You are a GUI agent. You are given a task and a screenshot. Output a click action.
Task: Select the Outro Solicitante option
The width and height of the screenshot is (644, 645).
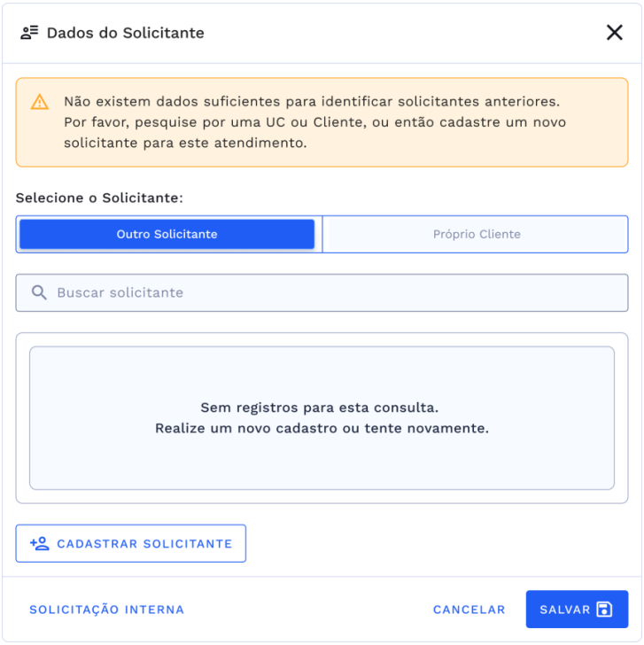point(167,234)
